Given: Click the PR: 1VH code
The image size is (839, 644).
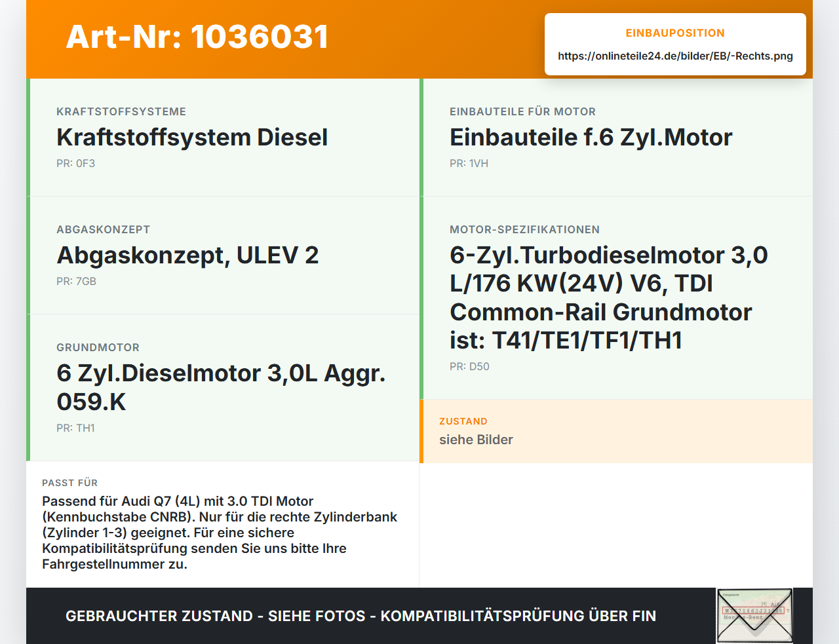Looking at the screenshot, I should tap(469, 163).
